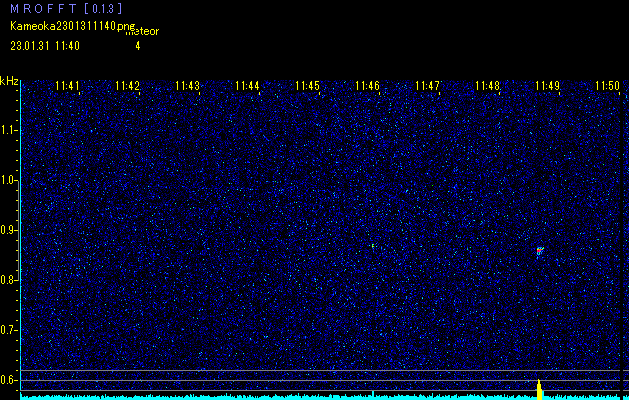
Task: Click the 11:47 time axis label
Action: coord(427,86)
